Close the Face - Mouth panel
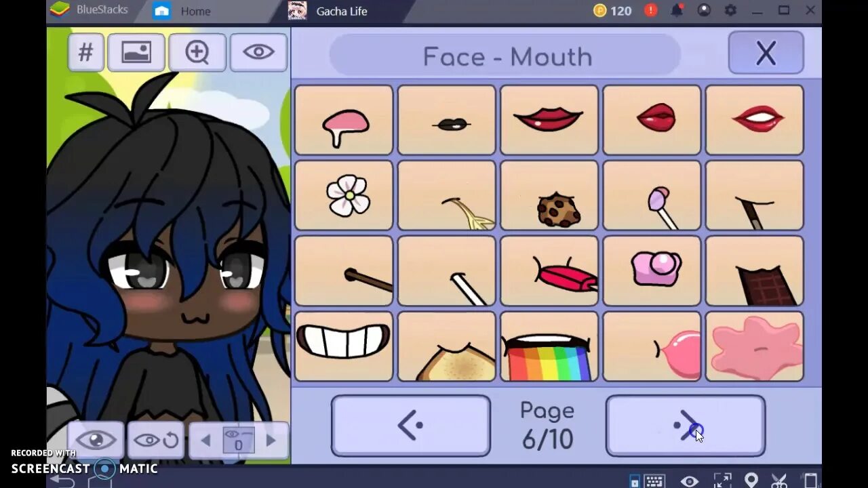 (x=766, y=53)
